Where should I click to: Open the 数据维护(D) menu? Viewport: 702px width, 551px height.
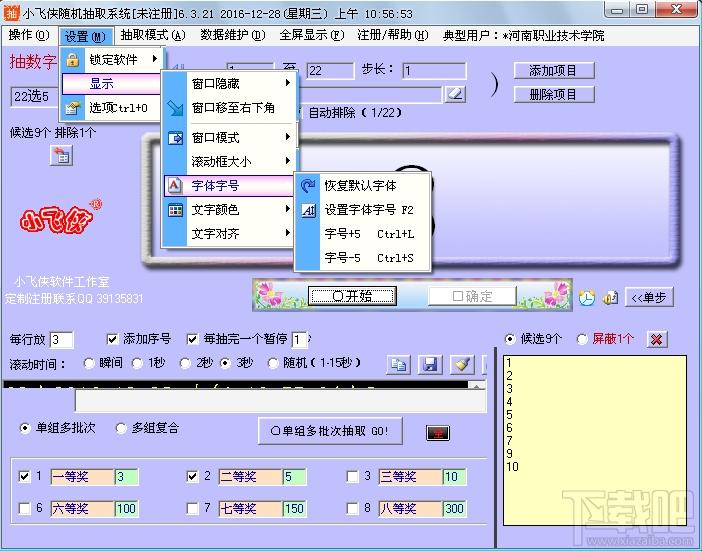click(x=233, y=35)
